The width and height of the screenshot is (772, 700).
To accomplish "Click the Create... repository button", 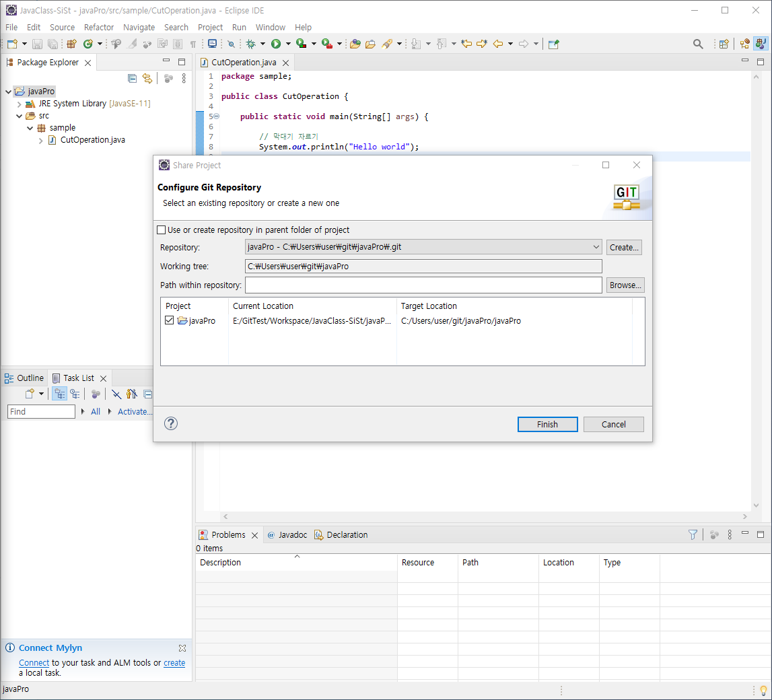I will pos(624,247).
